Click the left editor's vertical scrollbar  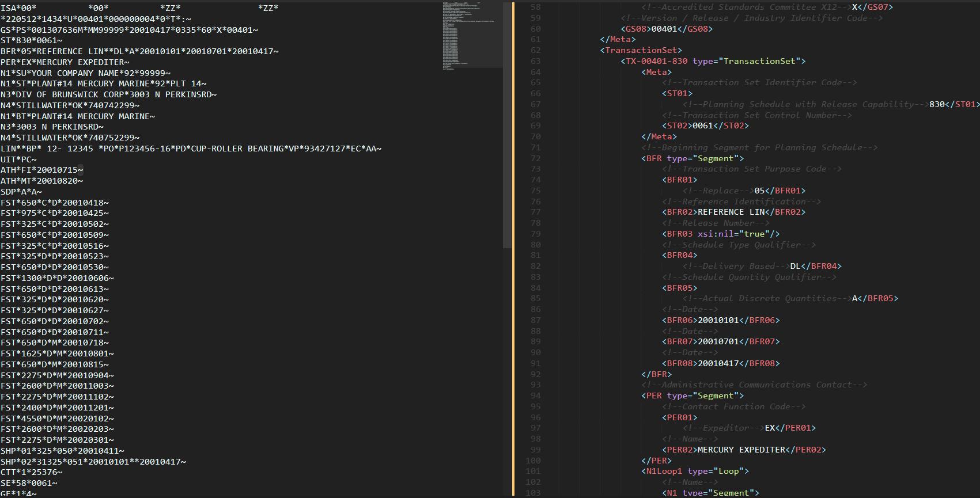pos(506,127)
